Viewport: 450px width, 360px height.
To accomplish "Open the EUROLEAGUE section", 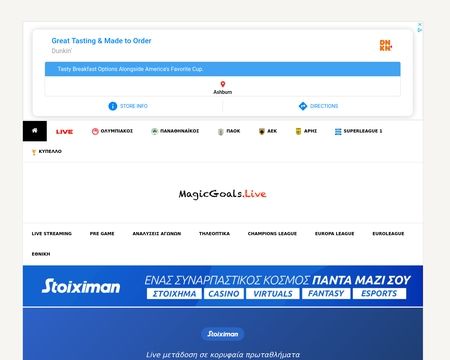I will tap(388, 234).
